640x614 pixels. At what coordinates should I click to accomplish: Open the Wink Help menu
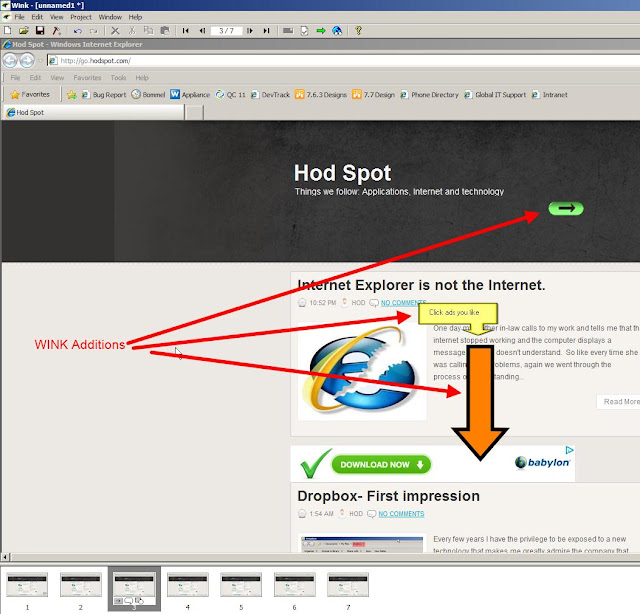135,17
